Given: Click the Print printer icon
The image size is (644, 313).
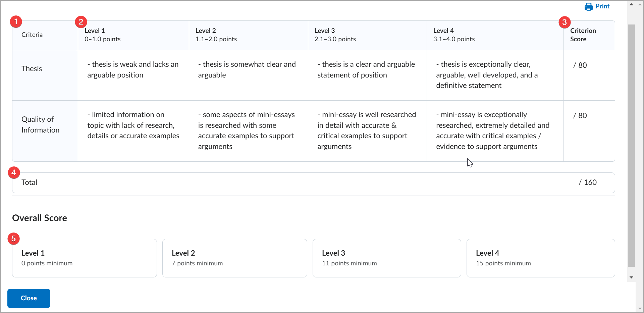Looking at the screenshot, I should click(588, 7).
